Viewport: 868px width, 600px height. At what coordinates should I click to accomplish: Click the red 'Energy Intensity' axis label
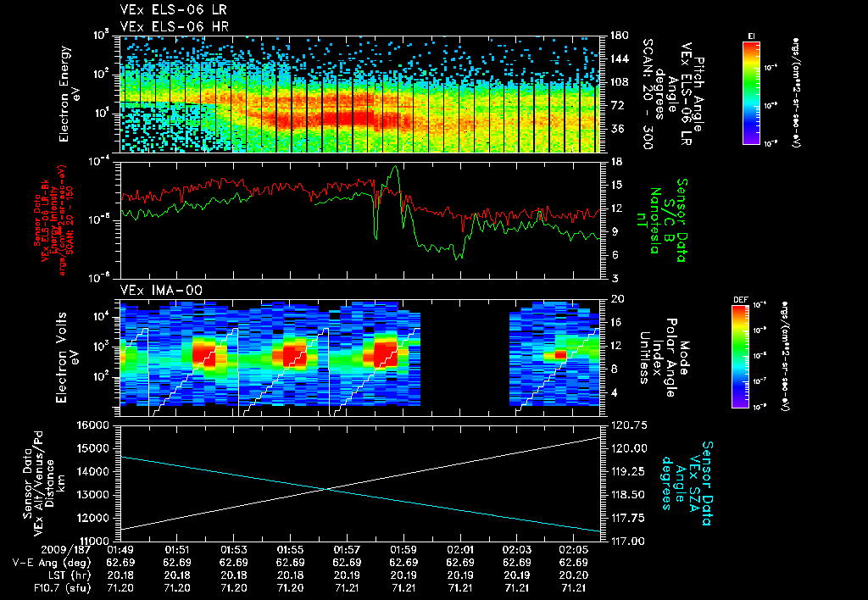click(53, 219)
